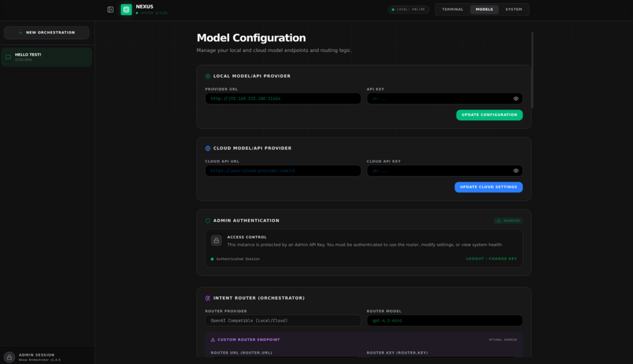Click the Enabled status badge
This screenshot has height=364, width=633.
pyautogui.click(x=508, y=221)
